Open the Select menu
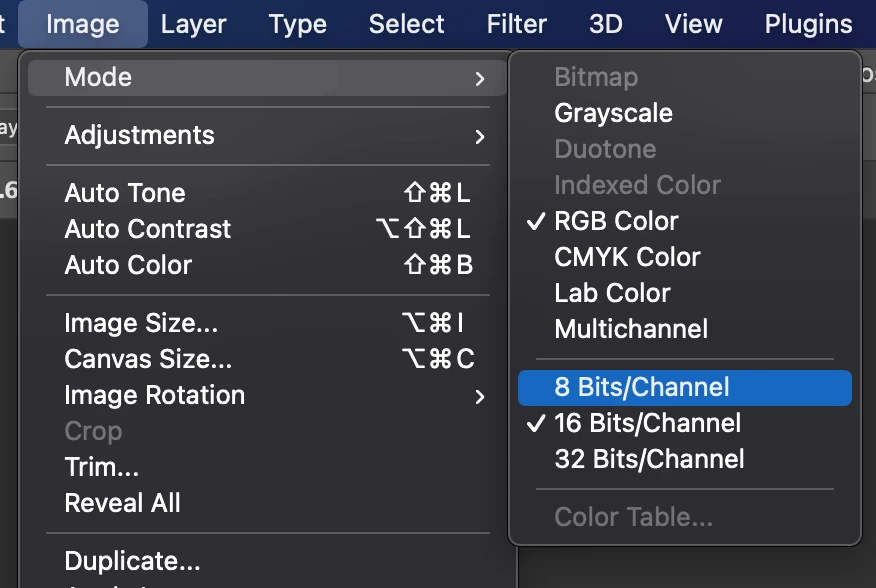876x588 pixels. [x=407, y=24]
